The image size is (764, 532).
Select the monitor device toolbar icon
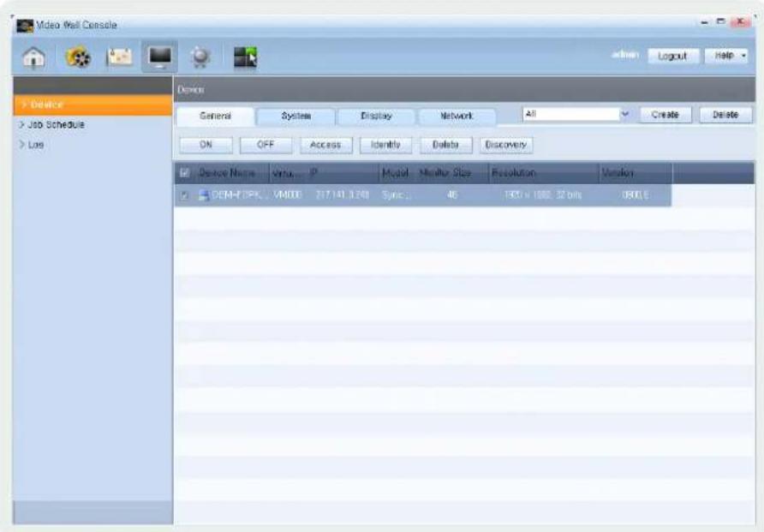click(160, 57)
